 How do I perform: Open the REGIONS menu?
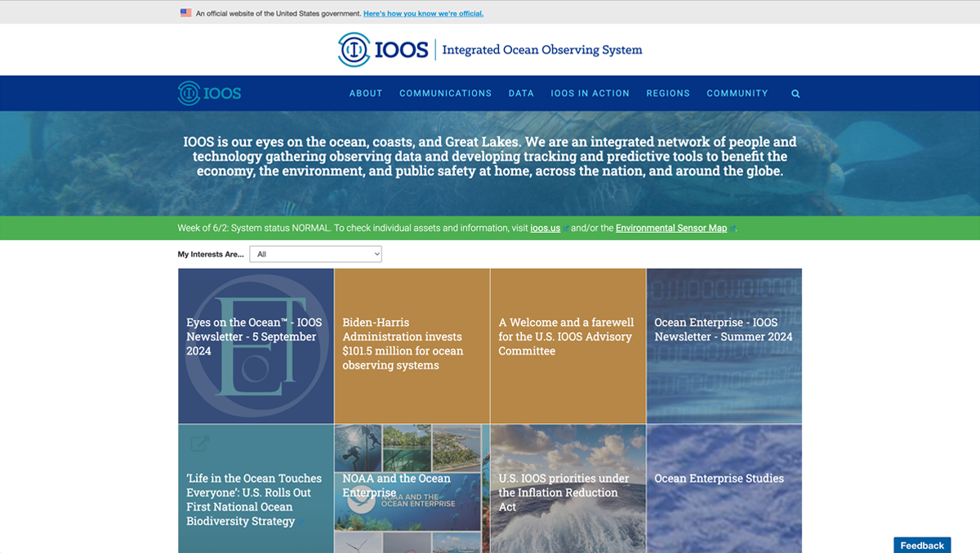point(668,93)
